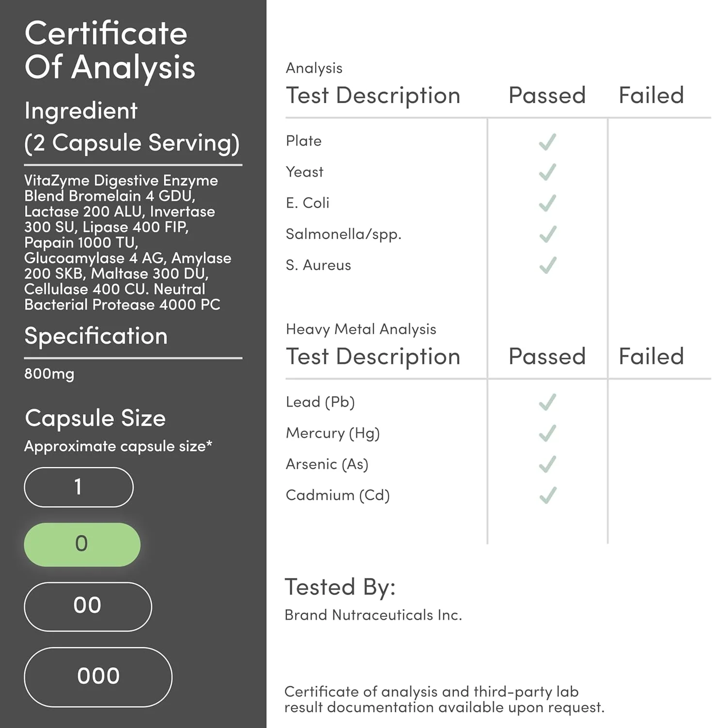The image size is (712, 728).
Task: Click the Brand Nutraceuticals Inc. text
Action: (373, 615)
